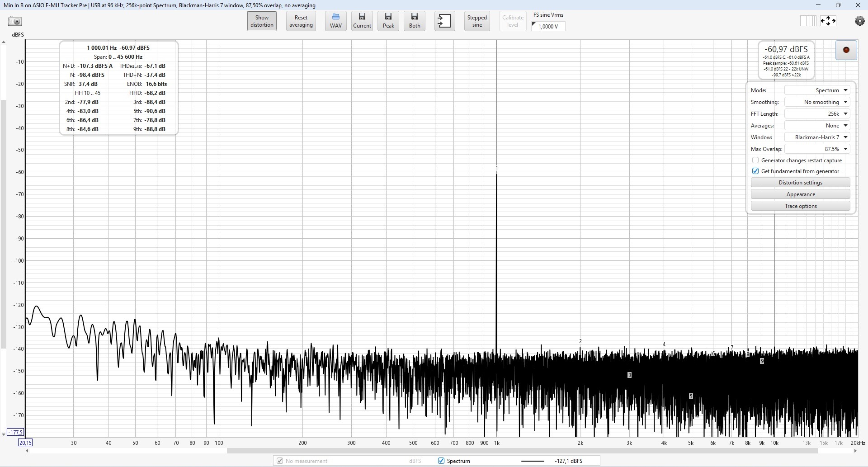Uncheck Get fundamental from generator
The width and height of the screenshot is (868, 467).
pos(755,171)
